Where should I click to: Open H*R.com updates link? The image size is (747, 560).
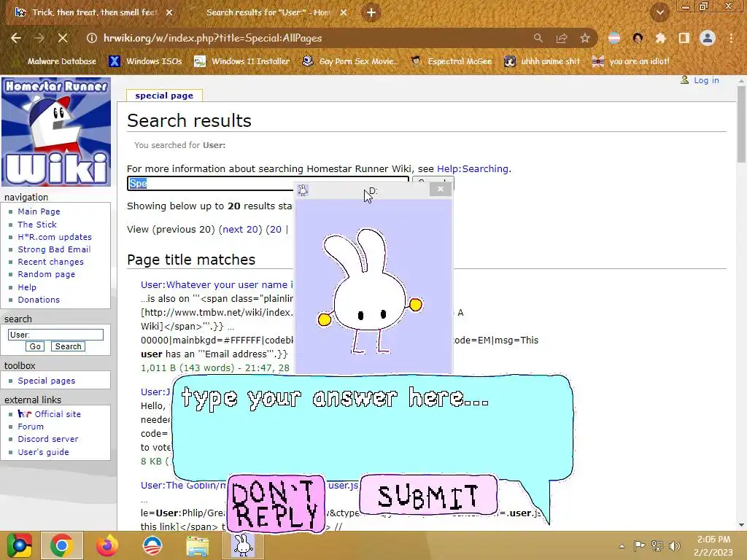point(55,237)
